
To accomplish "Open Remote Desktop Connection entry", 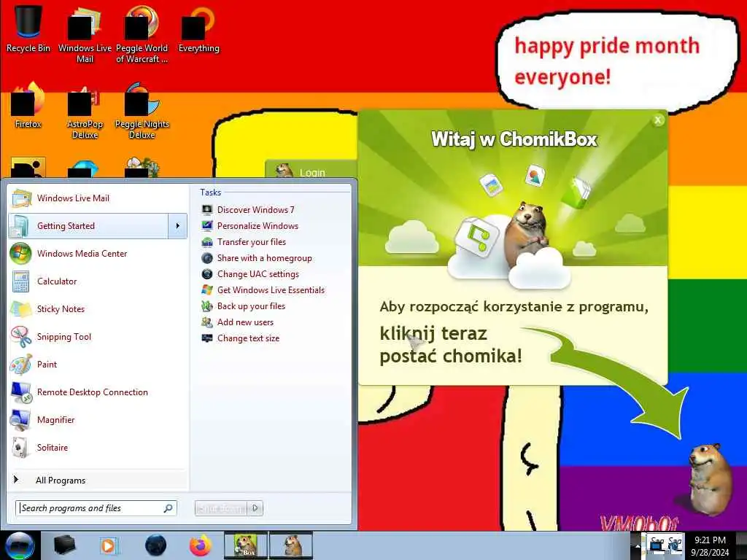I will (98, 392).
